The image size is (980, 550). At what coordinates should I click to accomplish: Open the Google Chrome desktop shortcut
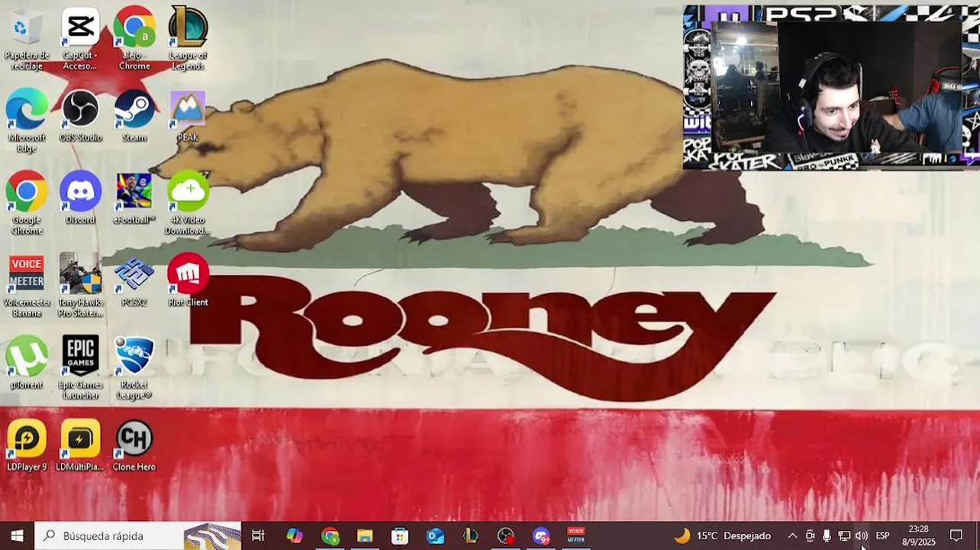click(x=27, y=202)
